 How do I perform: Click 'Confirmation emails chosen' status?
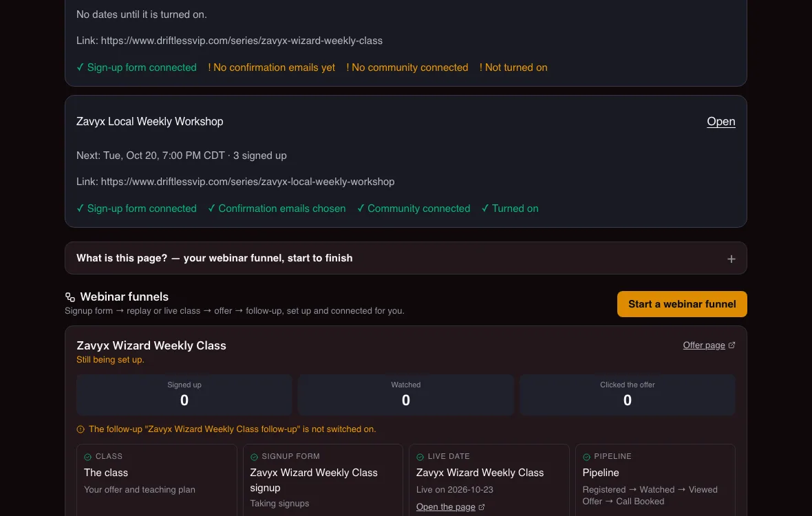point(277,208)
